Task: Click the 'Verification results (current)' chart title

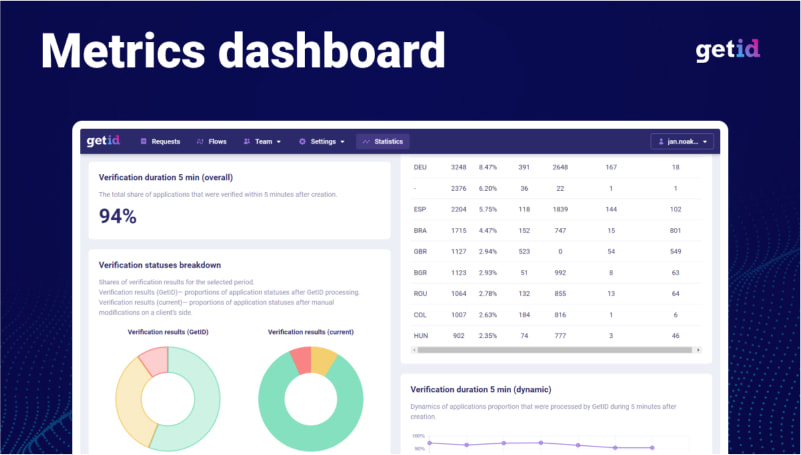Action: (311, 332)
